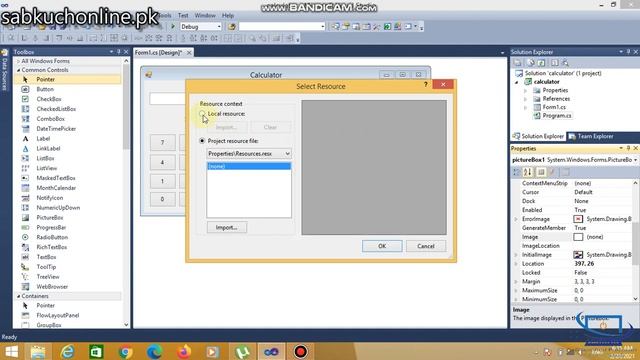
Task: Expand the Form1.cs node in Solution Explorer
Action: coord(525,107)
